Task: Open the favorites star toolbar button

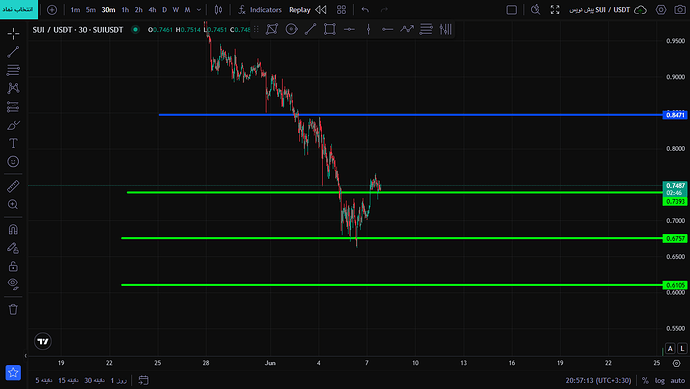Action: click(13, 373)
